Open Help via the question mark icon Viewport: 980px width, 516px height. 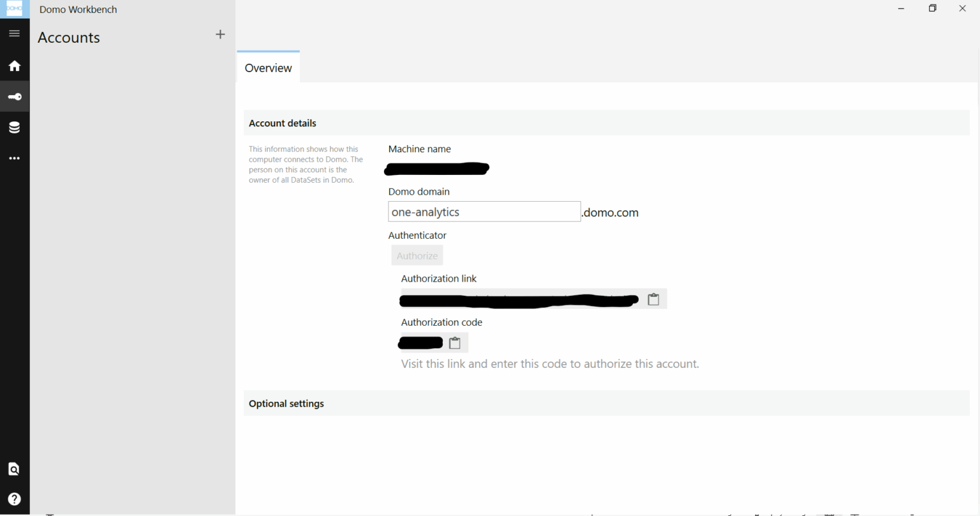click(x=14, y=499)
